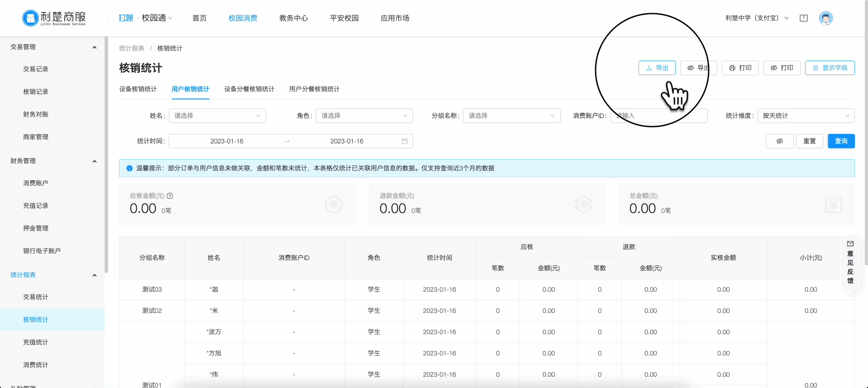The image size is (868, 388).
Task: Toggle the eye-slash button beside 重置
Action: (x=779, y=141)
